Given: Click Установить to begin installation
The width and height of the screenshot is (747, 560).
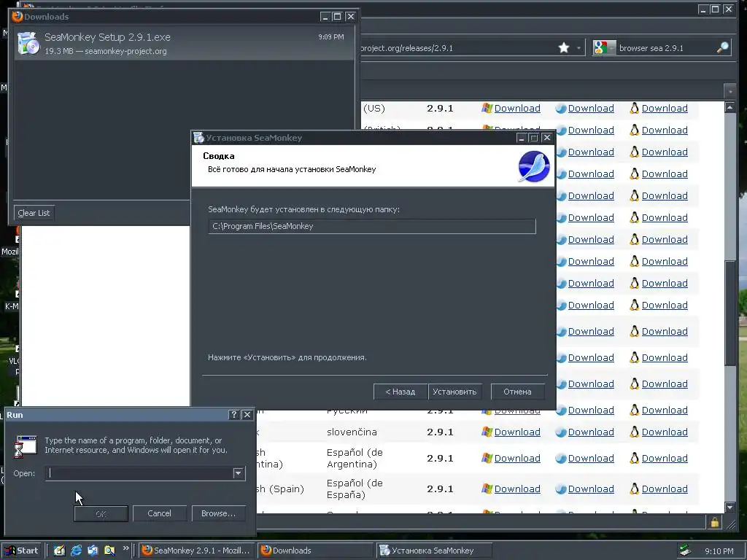Looking at the screenshot, I should tap(454, 392).
